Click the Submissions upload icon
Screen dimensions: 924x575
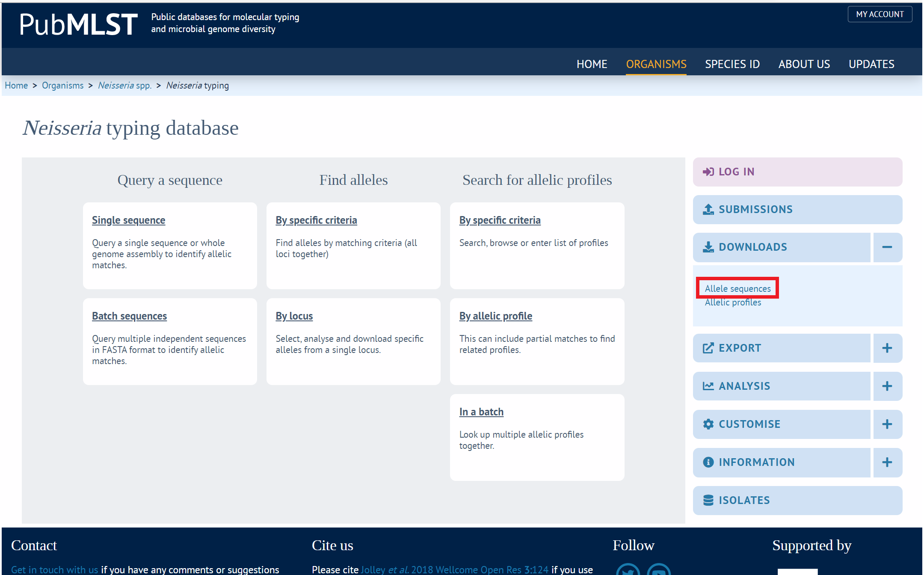click(x=708, y=209)
